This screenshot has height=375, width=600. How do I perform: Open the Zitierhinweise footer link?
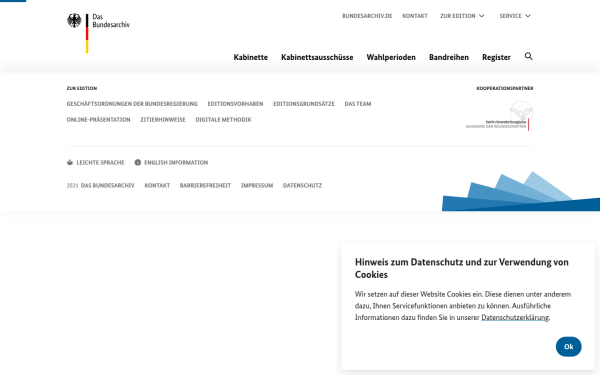click(x=163, y=119)
